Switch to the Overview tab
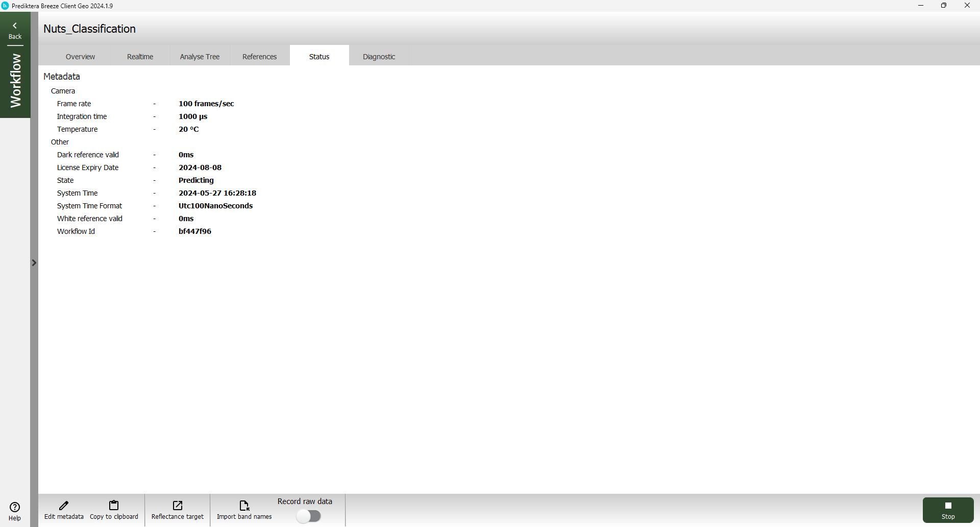Image resolution: width=980 pixels, height=527 pixels. pyautogui.click(x=80, y=57)
